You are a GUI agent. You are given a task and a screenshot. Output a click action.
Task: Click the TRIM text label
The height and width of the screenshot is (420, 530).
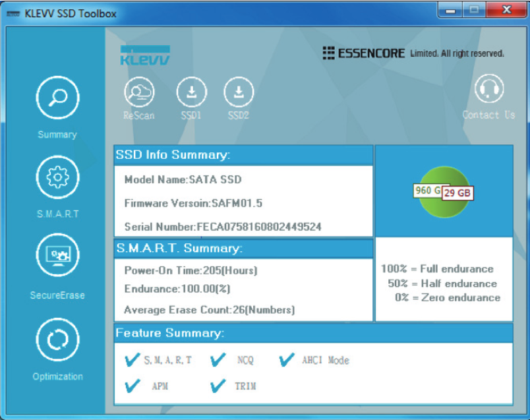pos(245,386)
